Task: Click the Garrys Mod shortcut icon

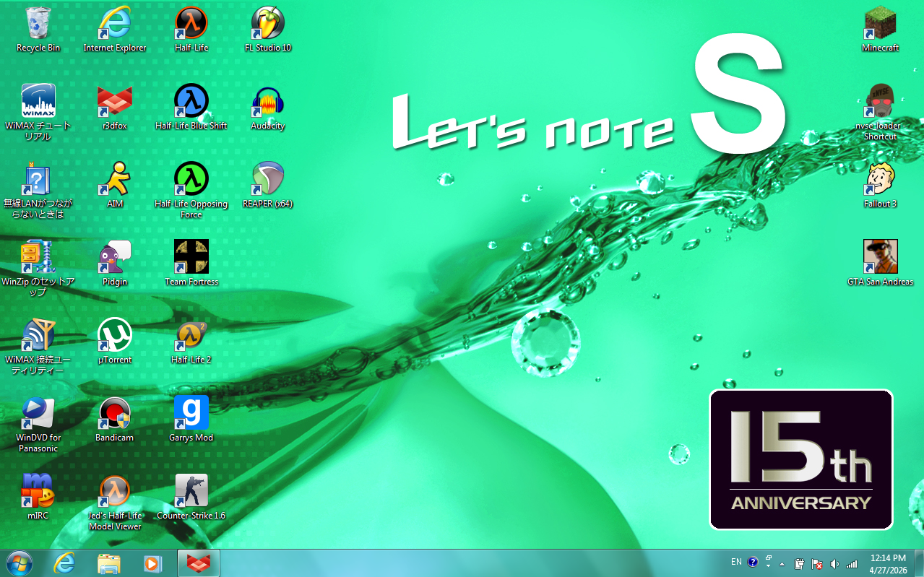Action: pos(191,413)
